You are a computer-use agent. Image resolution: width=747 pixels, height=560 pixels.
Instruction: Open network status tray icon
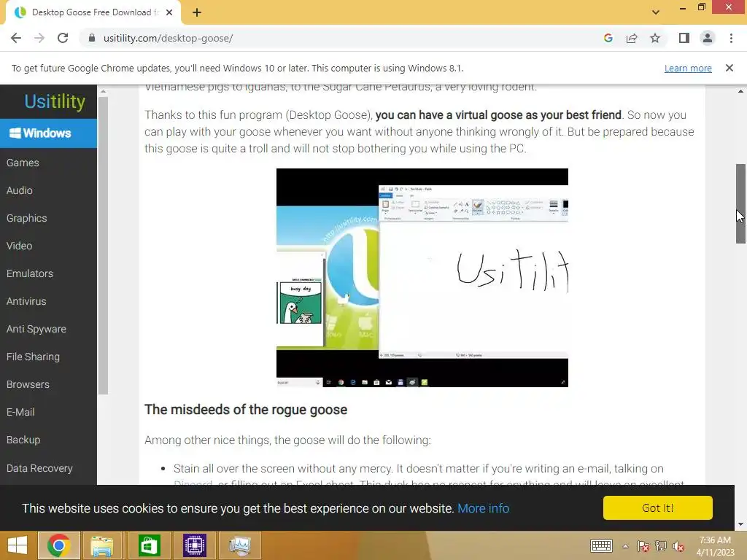pyautogui.click(x=661, y=546)
